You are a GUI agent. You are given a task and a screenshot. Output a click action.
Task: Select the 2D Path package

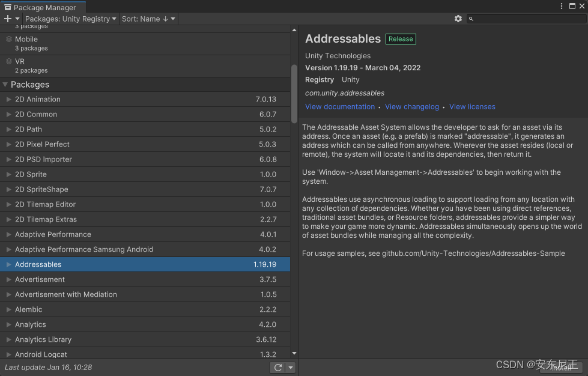[x=145, y=129]
